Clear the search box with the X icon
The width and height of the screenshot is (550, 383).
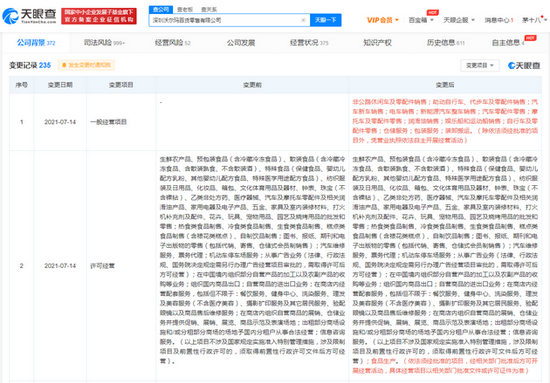[x=303, y=20]
